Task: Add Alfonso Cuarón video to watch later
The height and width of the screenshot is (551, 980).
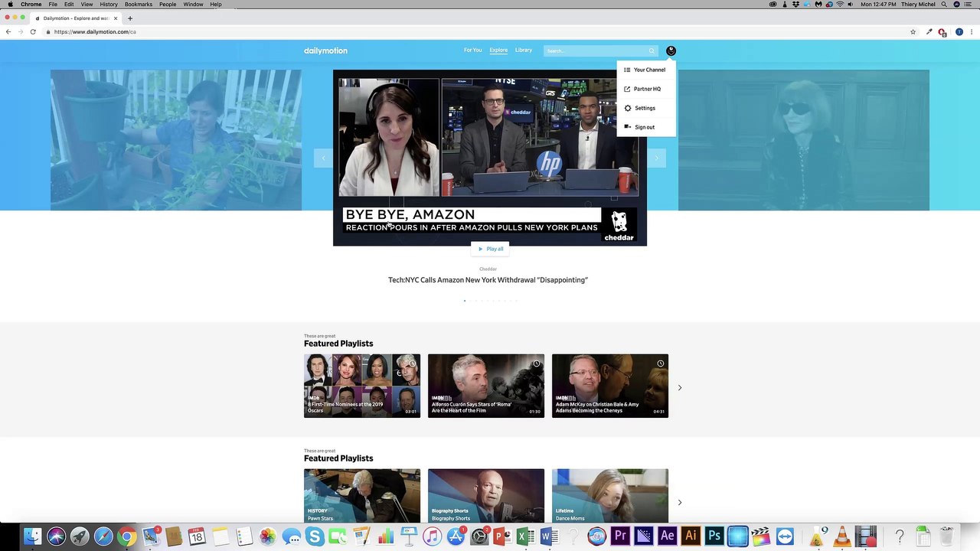Action: pyautogui.click(x=536, y=364)
